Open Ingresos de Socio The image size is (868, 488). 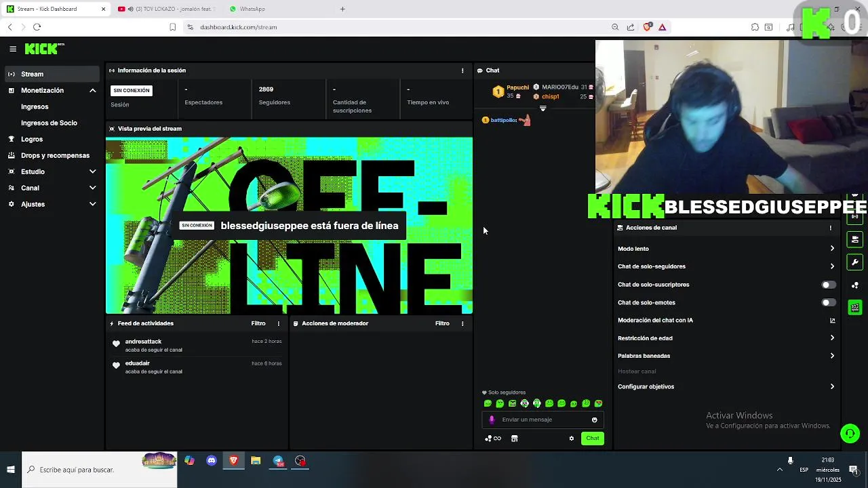[x=49, y=123]
